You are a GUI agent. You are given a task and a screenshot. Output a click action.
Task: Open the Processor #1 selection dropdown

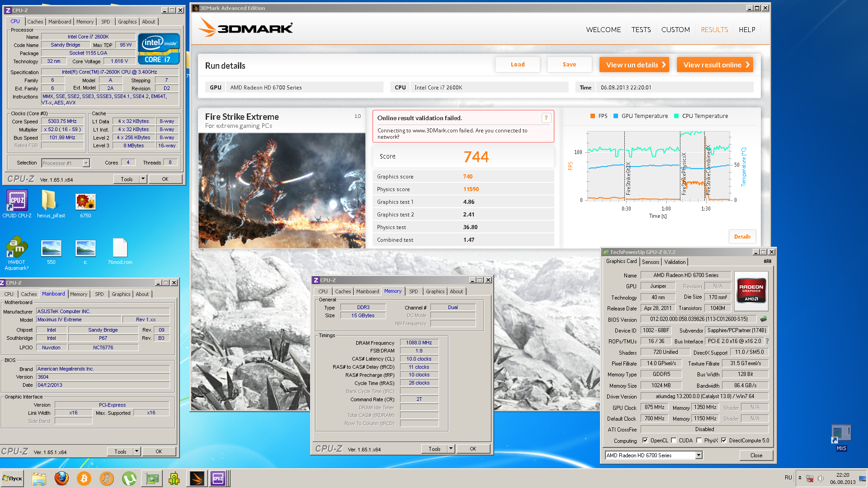pyautogui.click(x=86, y=163)
